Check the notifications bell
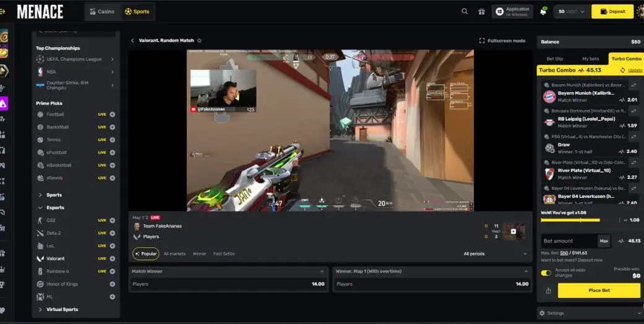Image resolution: width=644 pixels, height=324 pixels. point(543,11)
